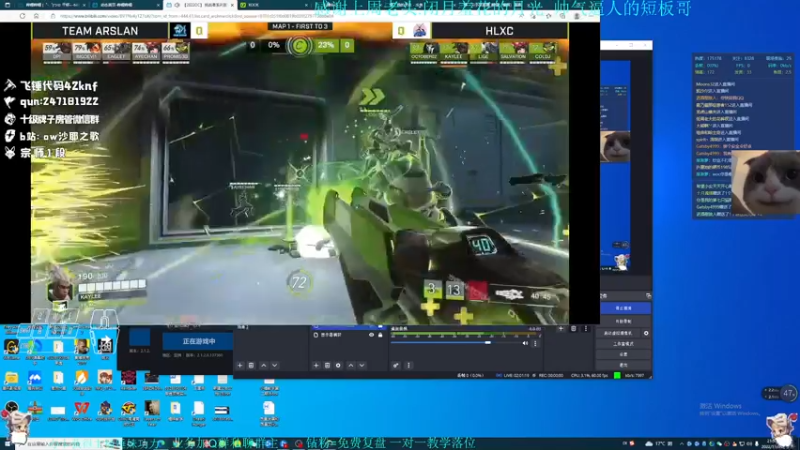Switch to browser tab with green favicon
Image resolution: width=800 pixels, height=450 pixels.
click(273, 5)
